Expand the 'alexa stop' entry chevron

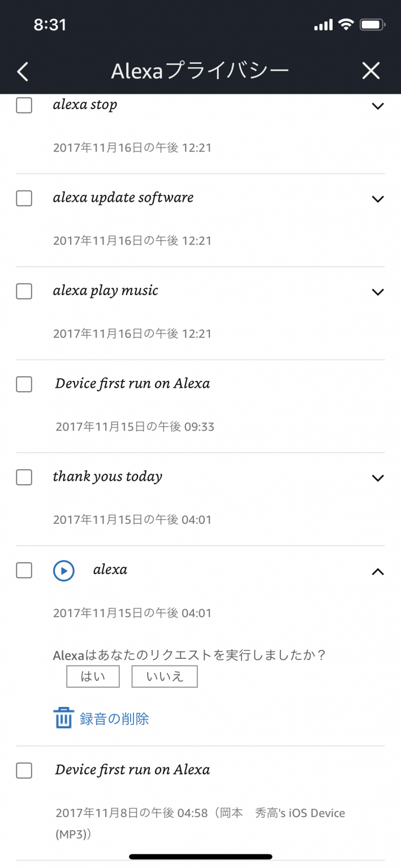pos(377,106)
